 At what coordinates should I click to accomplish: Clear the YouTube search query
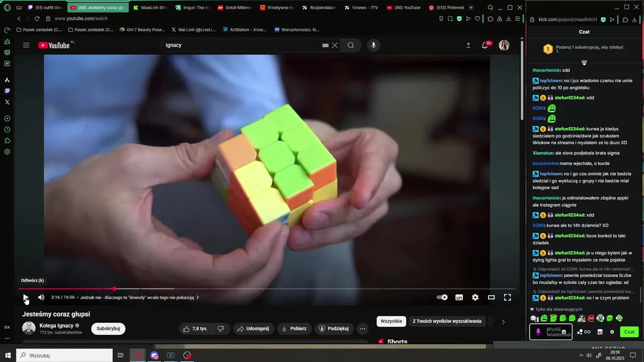coord(335,45)
